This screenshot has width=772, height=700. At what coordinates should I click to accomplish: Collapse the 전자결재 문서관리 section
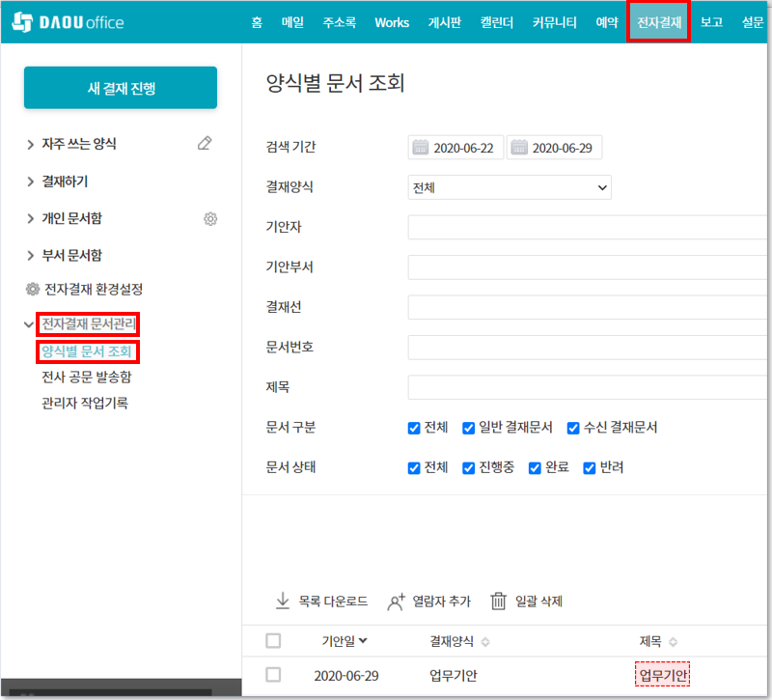29,324
